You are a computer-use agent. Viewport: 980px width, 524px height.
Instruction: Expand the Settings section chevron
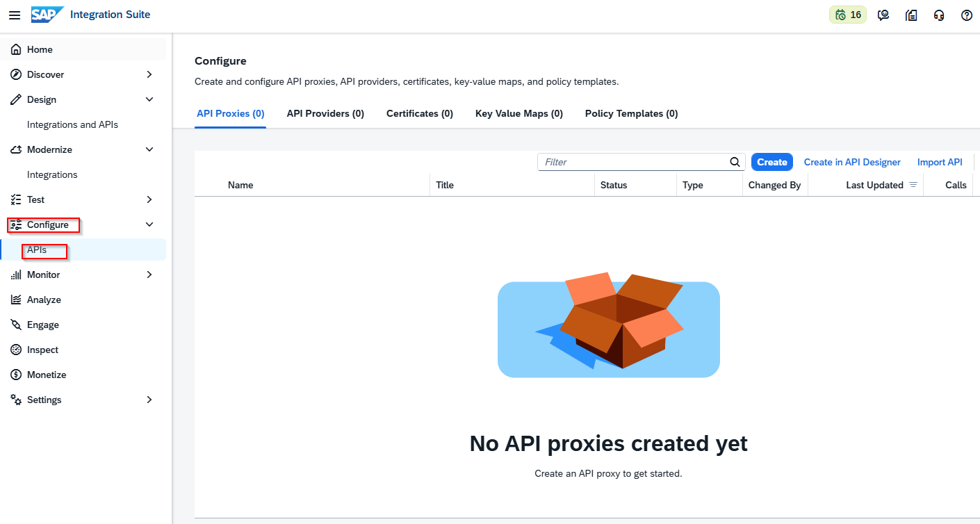[x=149, y=400]
